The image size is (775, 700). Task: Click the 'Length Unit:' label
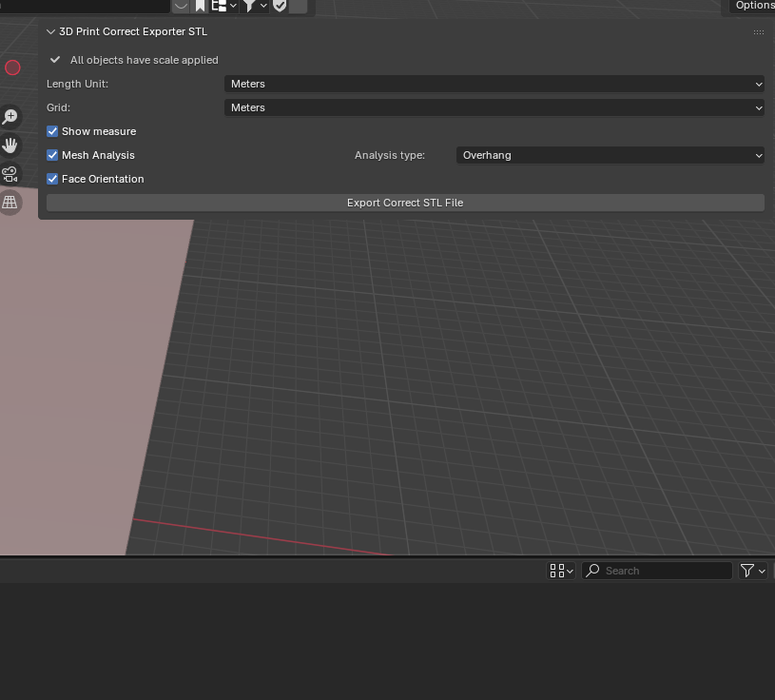pyautogui.click(x=77, y=84)
